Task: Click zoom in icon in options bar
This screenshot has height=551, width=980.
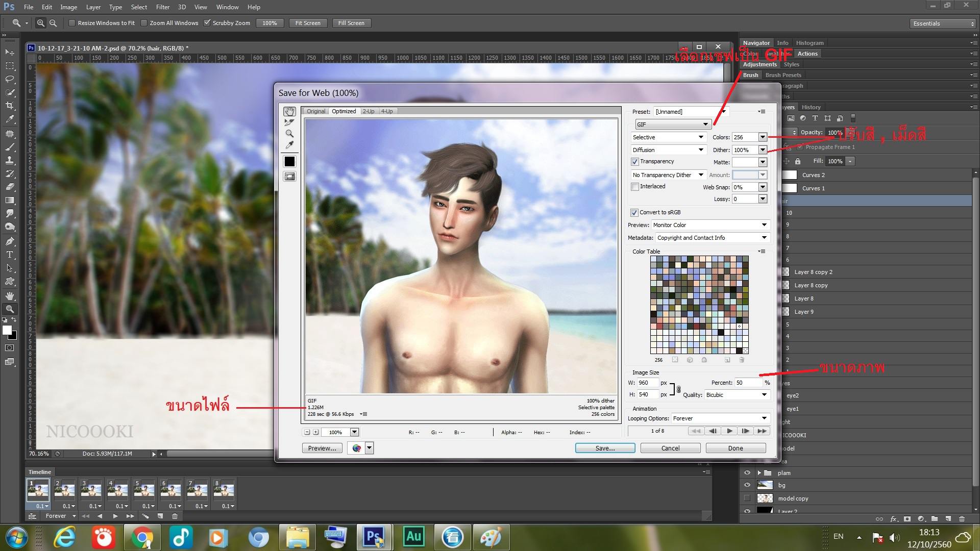Action: point(41,23)
